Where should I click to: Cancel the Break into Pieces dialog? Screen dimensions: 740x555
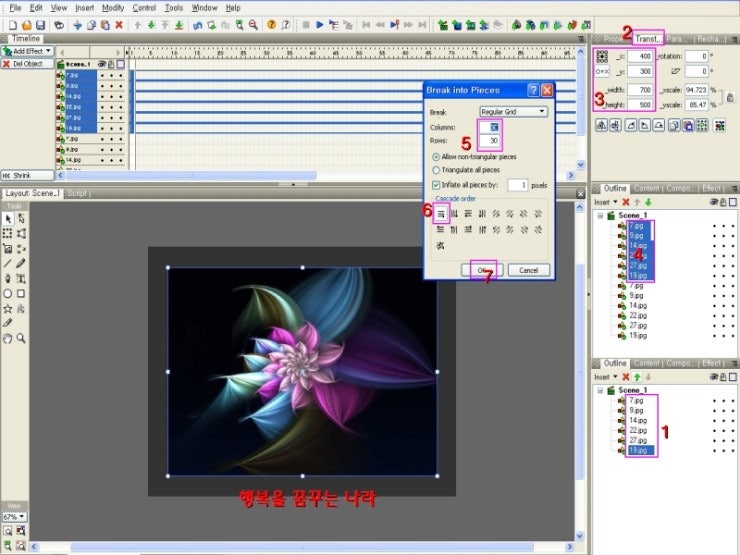coord(529,270)
